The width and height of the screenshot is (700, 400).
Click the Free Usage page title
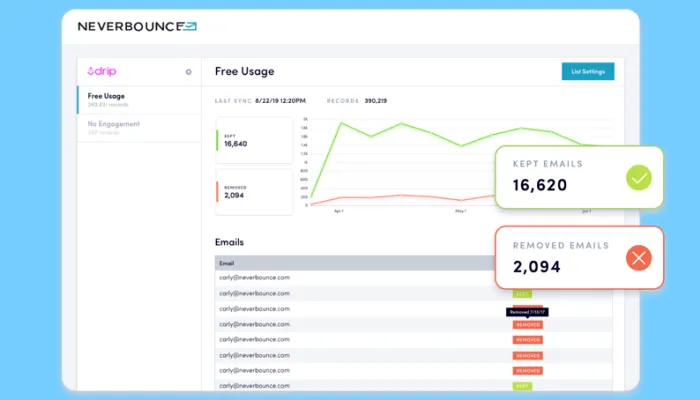tap(245, 71)
